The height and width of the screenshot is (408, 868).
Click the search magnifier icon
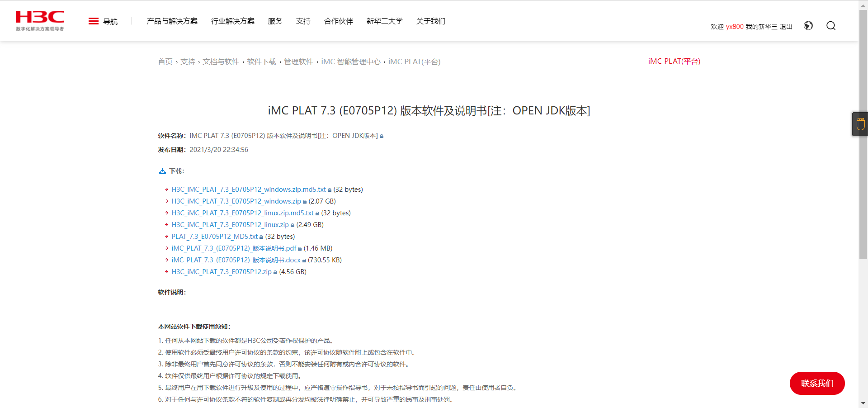click(x=831, y=26)
